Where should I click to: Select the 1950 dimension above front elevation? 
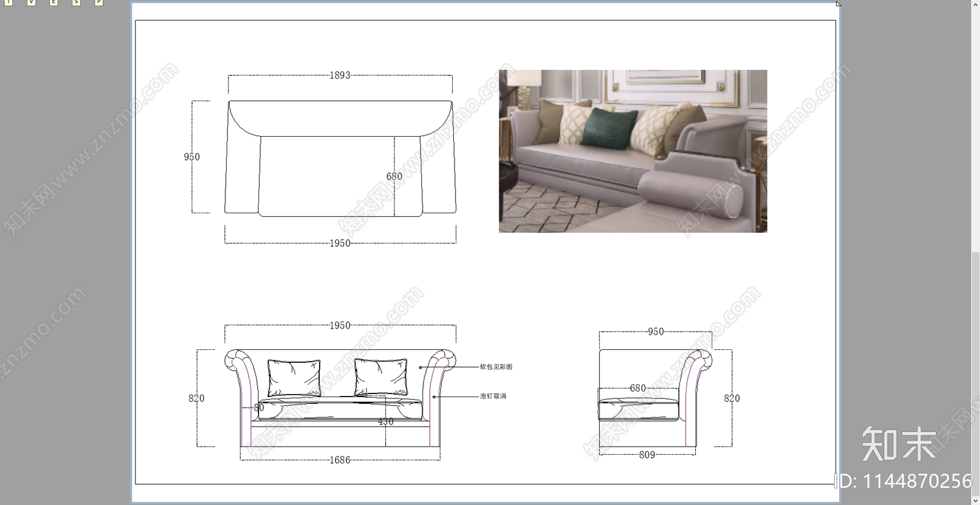point(340,325)
